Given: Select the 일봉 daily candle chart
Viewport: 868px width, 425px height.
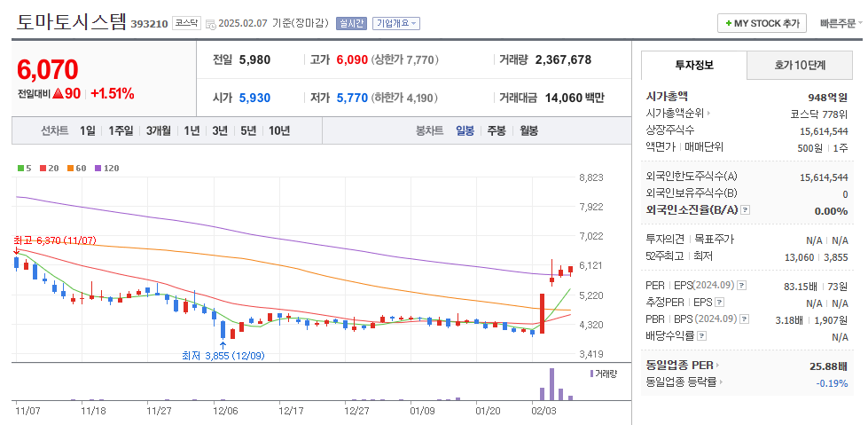Looking at the screenshot, I should pyautogui.click(x=465, y=130).
